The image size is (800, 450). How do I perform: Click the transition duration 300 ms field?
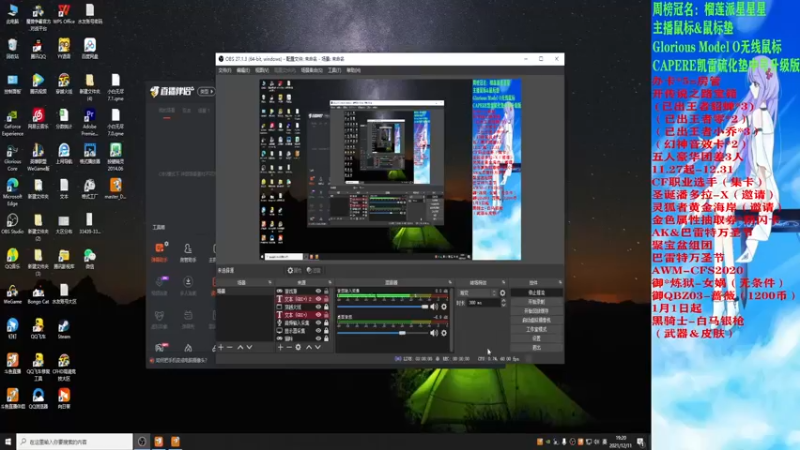click(484, 303)
